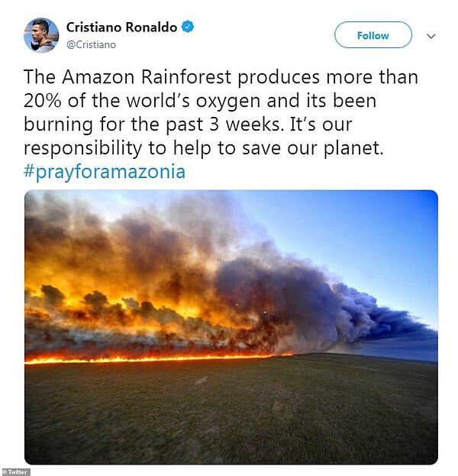Viewport: 458px width, 476px height.
Task: Click the green grass field in the photo
Action: coord(231,410)
